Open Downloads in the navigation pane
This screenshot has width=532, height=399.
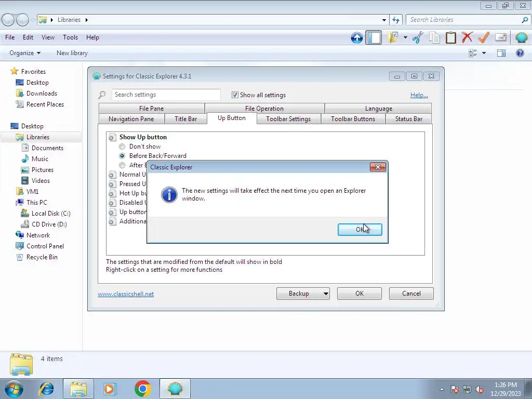pyautogui.click(x=42, y=94)
